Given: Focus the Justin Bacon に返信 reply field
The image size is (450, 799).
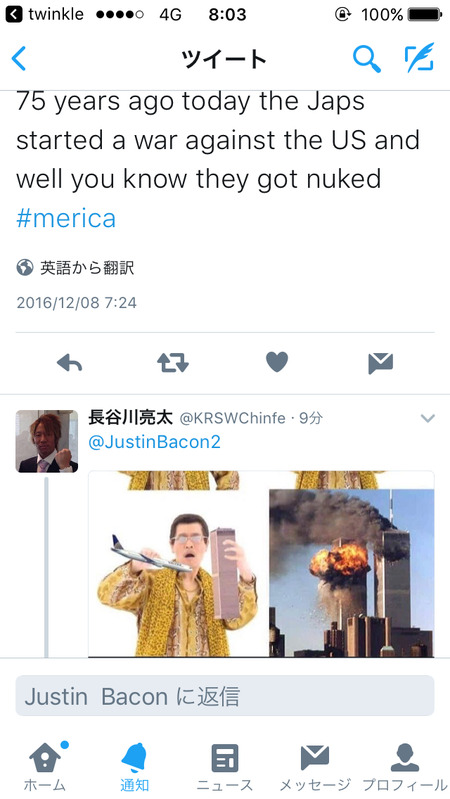Looking at the screenshot, I should coord(225,696).
